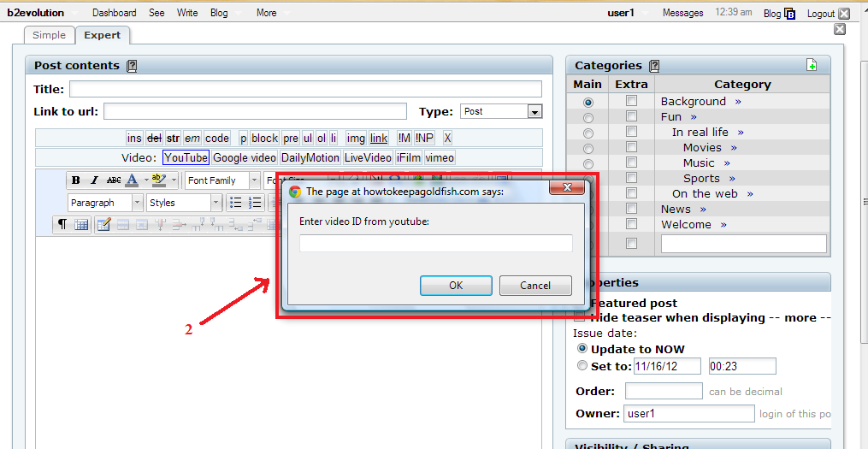868x449 pixels.
Task: Click the table grid icon beside the pilcrow
Action: pos(81,224)
